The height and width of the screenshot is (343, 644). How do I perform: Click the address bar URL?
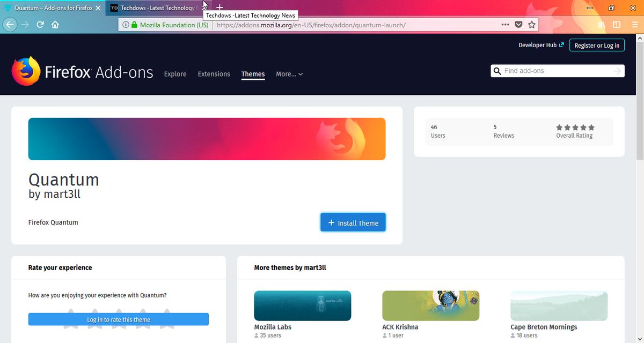point(311,25)
